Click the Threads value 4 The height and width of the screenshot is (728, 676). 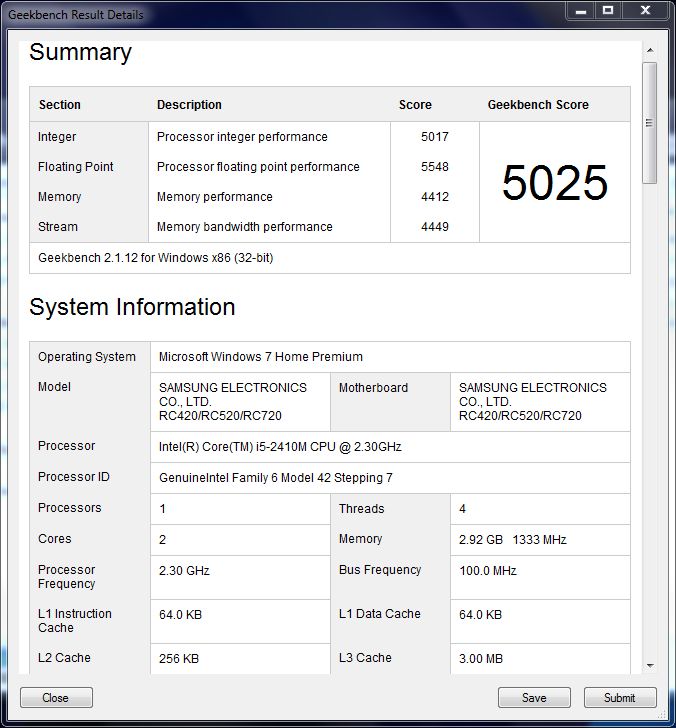[x=462, y=509]
